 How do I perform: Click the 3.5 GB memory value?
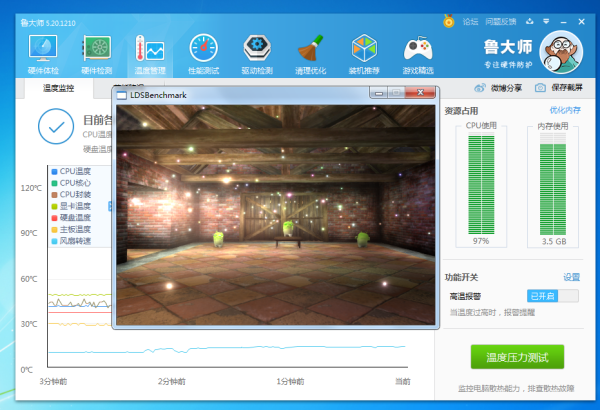[554, 241]
